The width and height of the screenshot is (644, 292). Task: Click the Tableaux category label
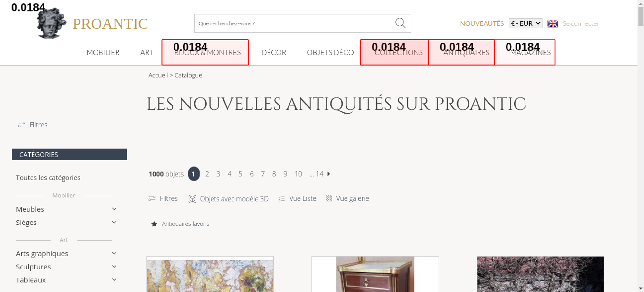[31, 280]
